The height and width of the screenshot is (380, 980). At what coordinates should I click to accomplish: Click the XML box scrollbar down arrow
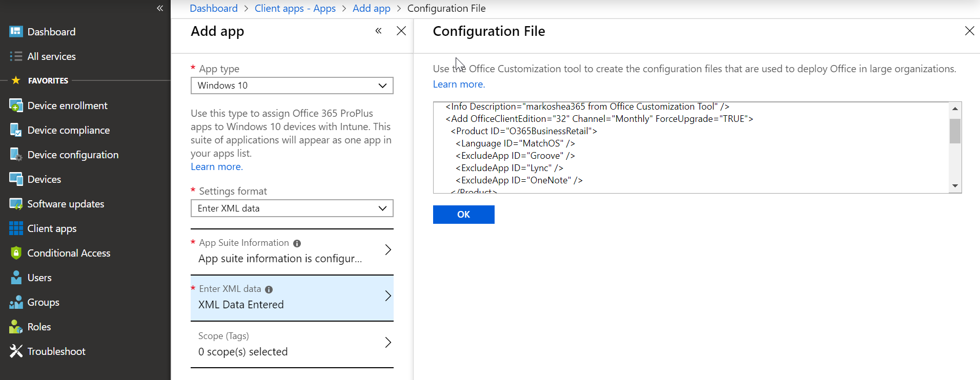pos(955,186)
